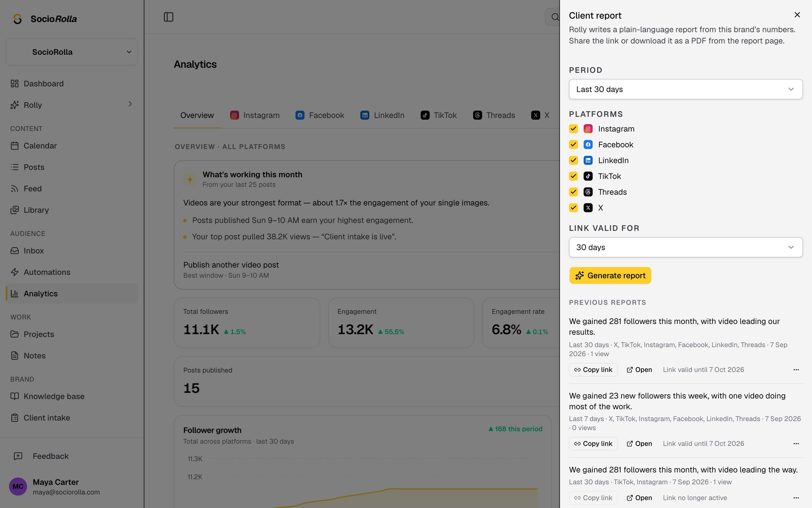Open the Feed section
Screen dimensions: 812x508
pyautogui.click(x=72, y=189)
